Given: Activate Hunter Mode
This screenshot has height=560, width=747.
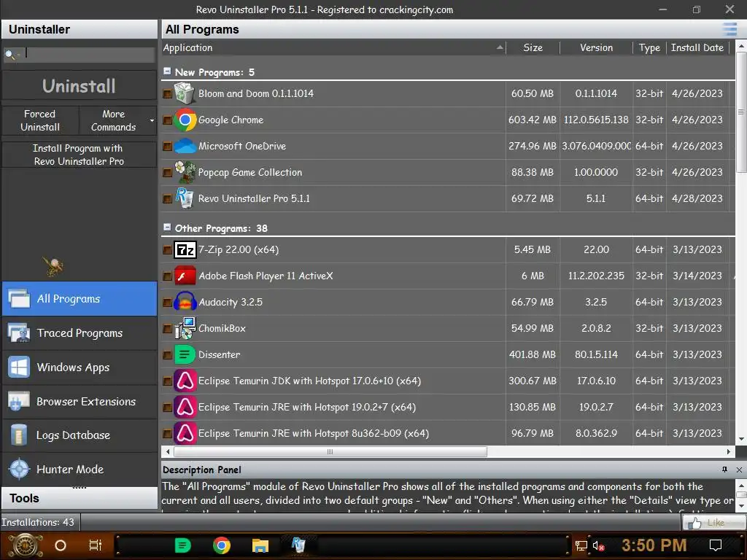Looking at the screenshot, I should pos(80,469).
